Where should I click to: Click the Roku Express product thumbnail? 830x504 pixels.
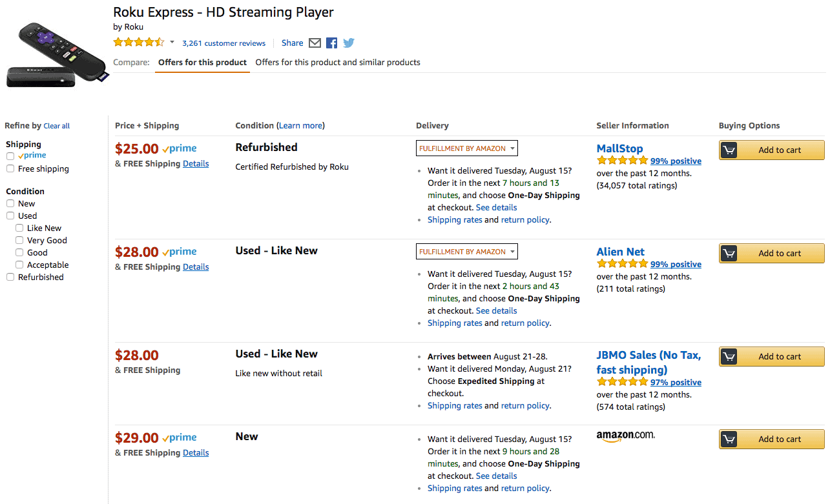tap(57, 48)
